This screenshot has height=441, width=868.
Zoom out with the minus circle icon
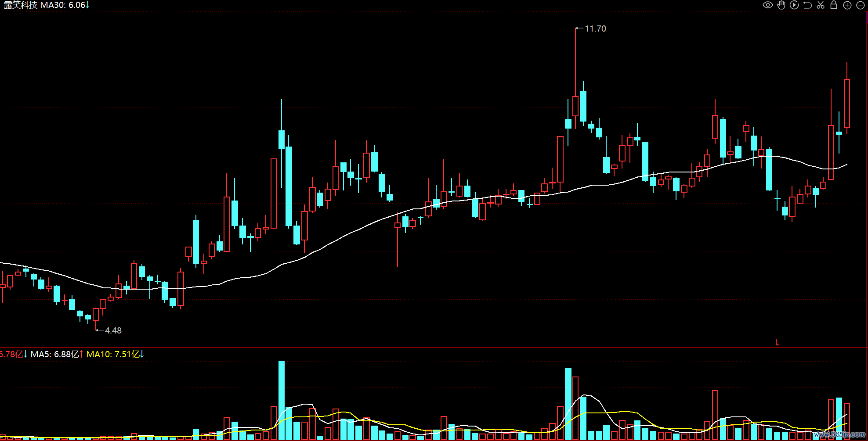(861, 5)
